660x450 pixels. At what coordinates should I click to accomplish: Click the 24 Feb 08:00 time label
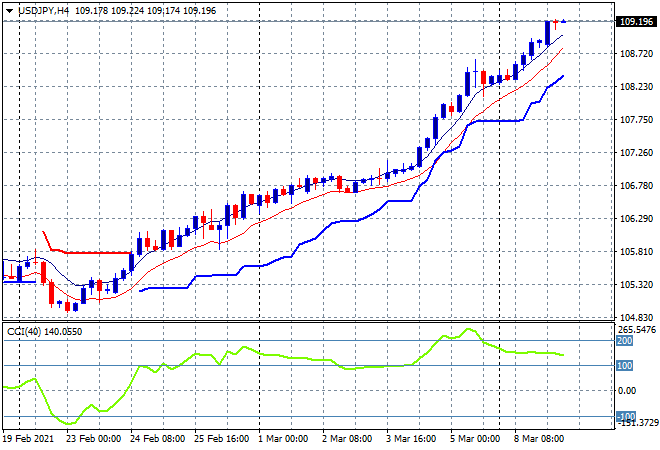pyautogui.click(x=157, y=439)
